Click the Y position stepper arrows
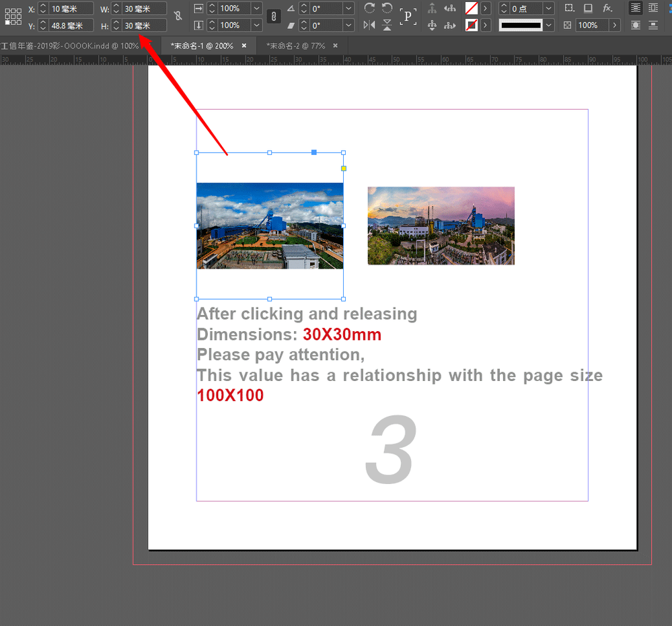 point(43,26)
